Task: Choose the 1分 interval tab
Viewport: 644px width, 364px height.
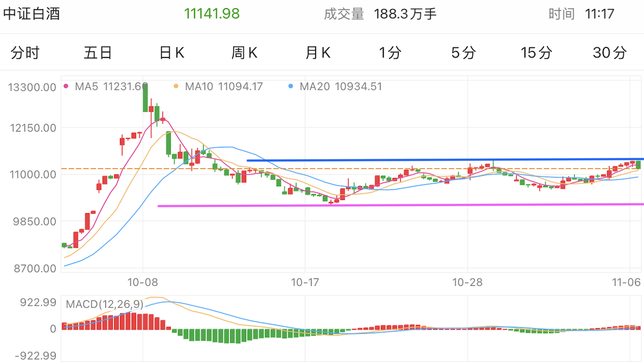Action: (390, 53)
